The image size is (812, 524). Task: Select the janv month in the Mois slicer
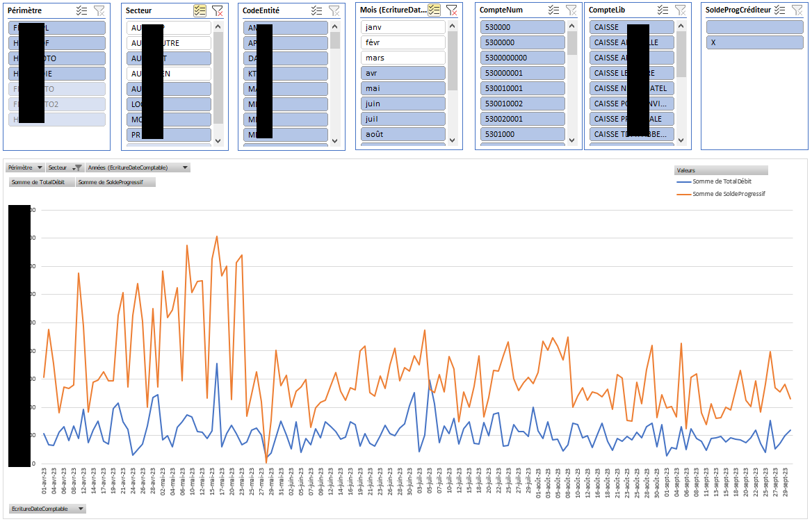click(x=403, y=27)
